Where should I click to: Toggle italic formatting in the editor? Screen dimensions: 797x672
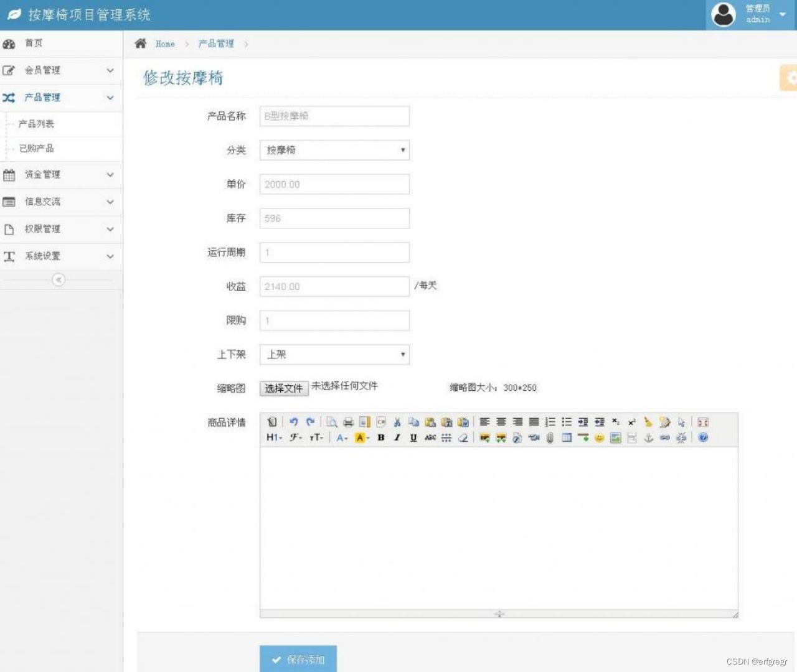click(397, 437)
